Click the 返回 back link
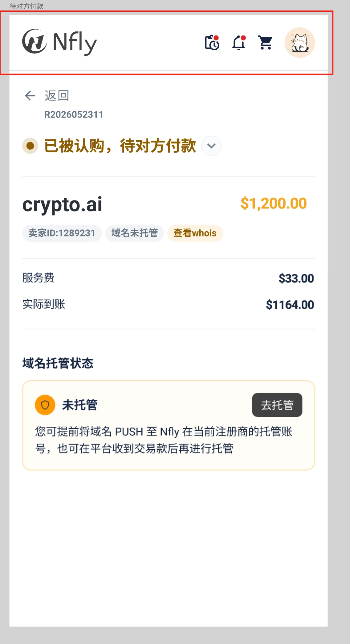Image resolution: width=350 pixels, height=644 pixels. [x=57, y=96]
